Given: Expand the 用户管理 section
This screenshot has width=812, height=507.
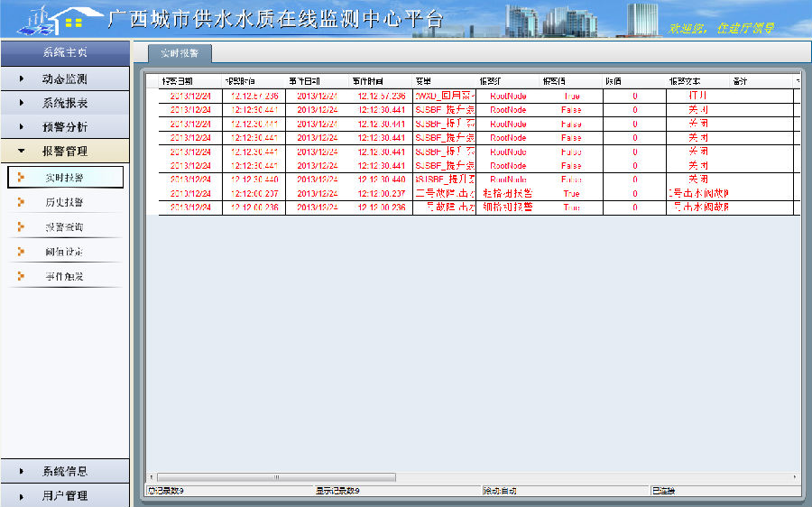Looking at the screenshot, I should click(64, 495).
